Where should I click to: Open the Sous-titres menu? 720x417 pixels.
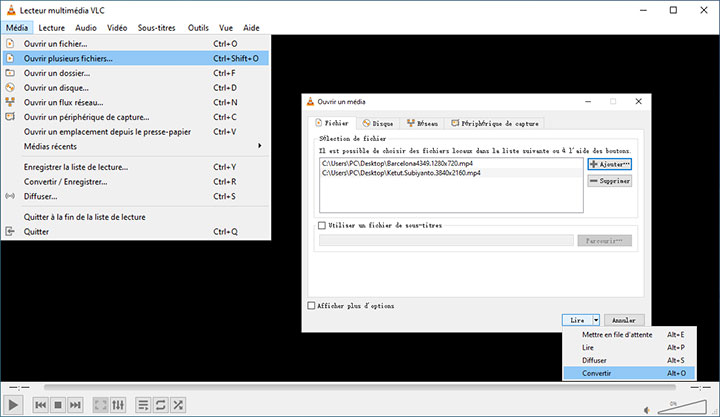(157, 28)
